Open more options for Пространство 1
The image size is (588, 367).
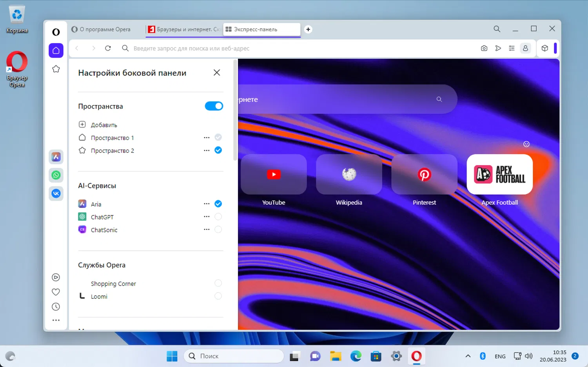point(207,137)
